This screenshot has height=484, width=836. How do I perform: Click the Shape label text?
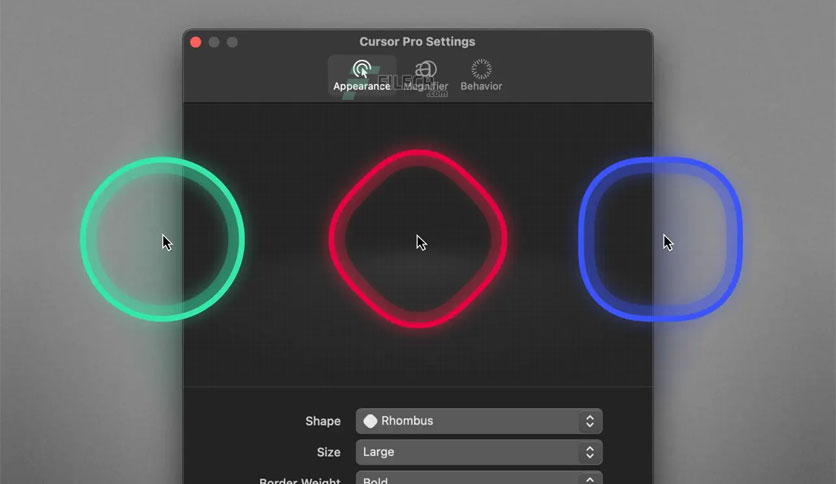point(323,421)
